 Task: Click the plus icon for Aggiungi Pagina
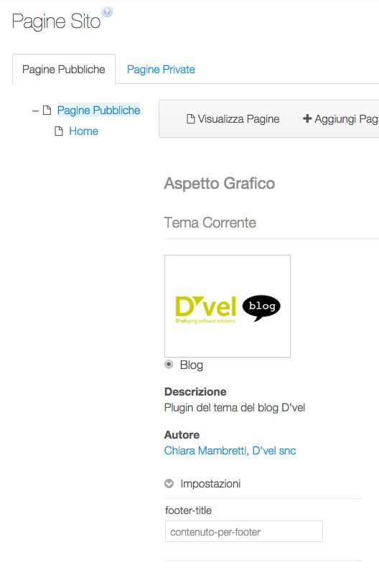tap(307, 118)
